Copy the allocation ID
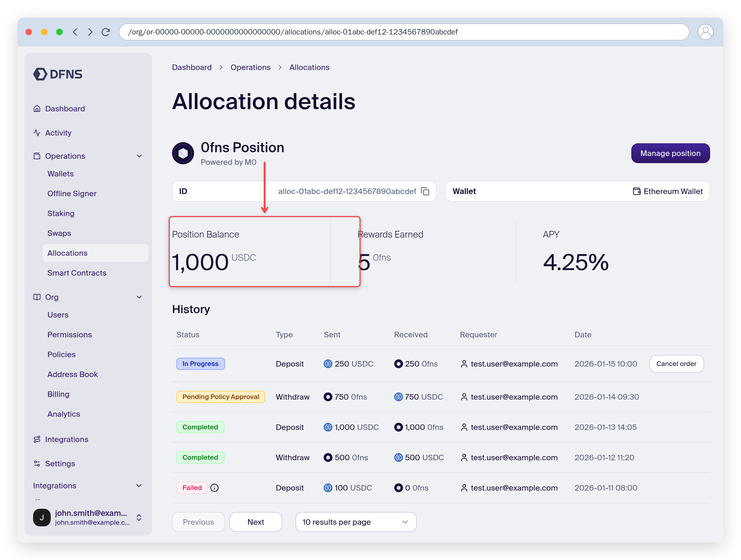Image resolution: width=741 pixels, height=560 pixels. click(425, 191)
